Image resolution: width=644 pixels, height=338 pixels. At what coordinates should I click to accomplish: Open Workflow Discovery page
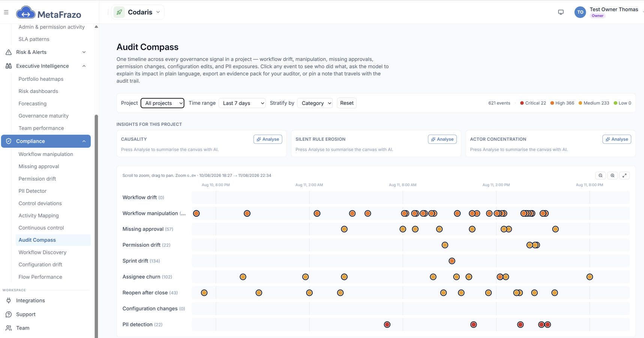42,252
